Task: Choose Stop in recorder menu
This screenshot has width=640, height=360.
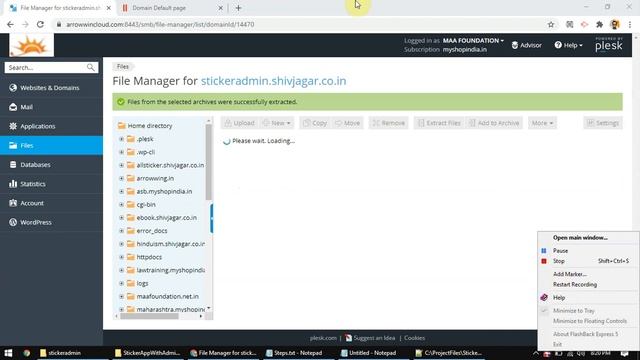Action: 588,261
